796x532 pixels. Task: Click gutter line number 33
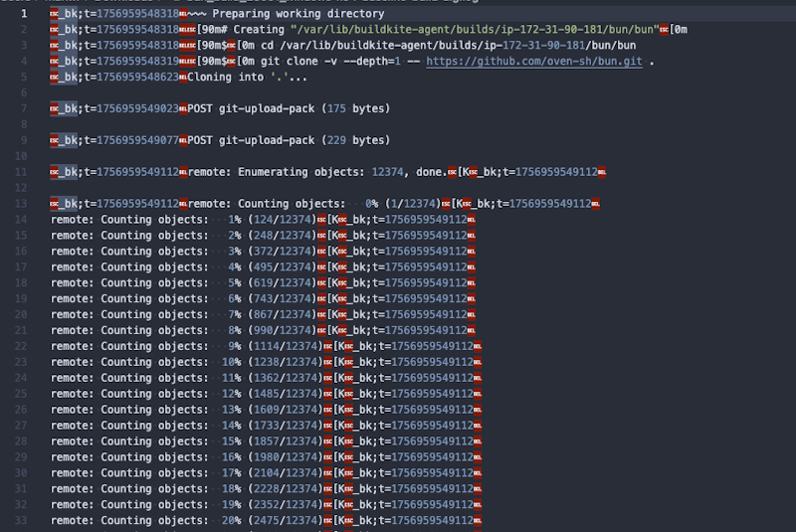tap(21, 521)
